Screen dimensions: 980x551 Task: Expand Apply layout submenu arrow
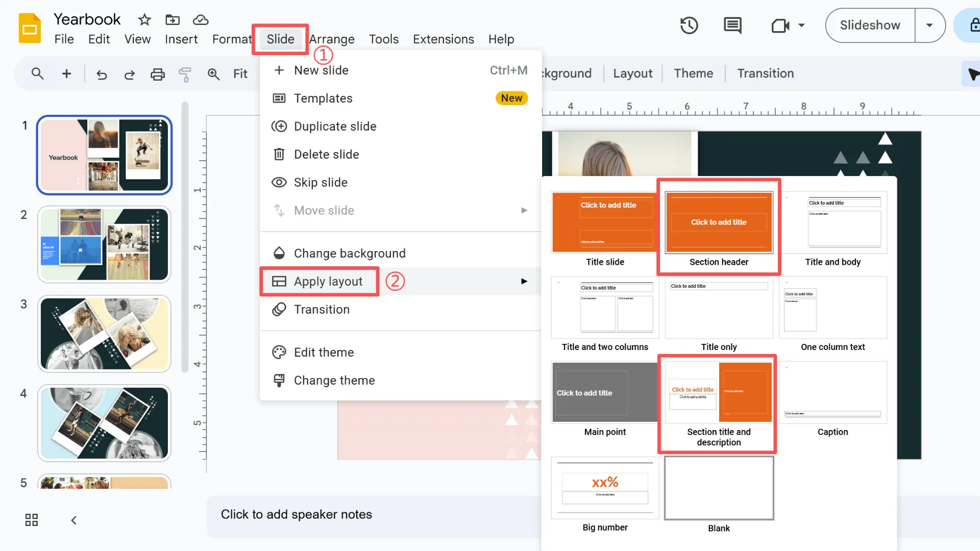click(524, 281)
